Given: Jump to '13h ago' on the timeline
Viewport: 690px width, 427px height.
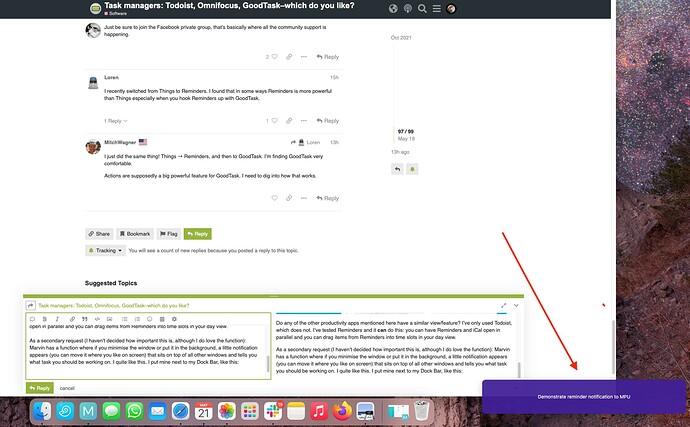Looking at the screenshot, I should coord(400,152).
